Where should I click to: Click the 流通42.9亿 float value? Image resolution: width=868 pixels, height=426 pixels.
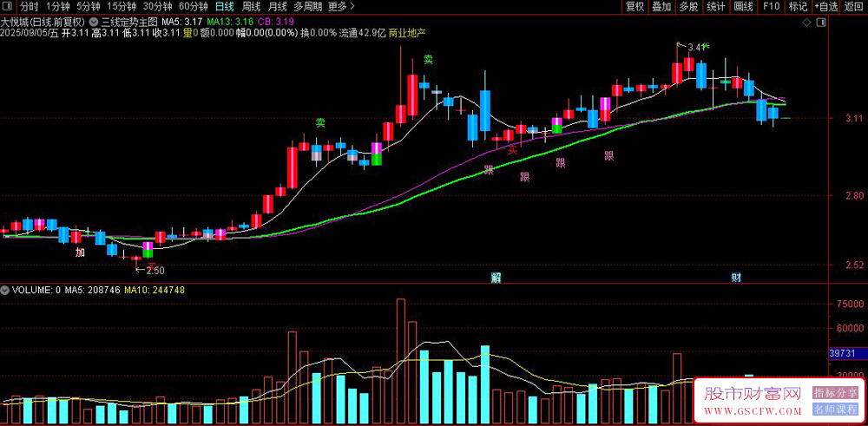click(361, 33)
